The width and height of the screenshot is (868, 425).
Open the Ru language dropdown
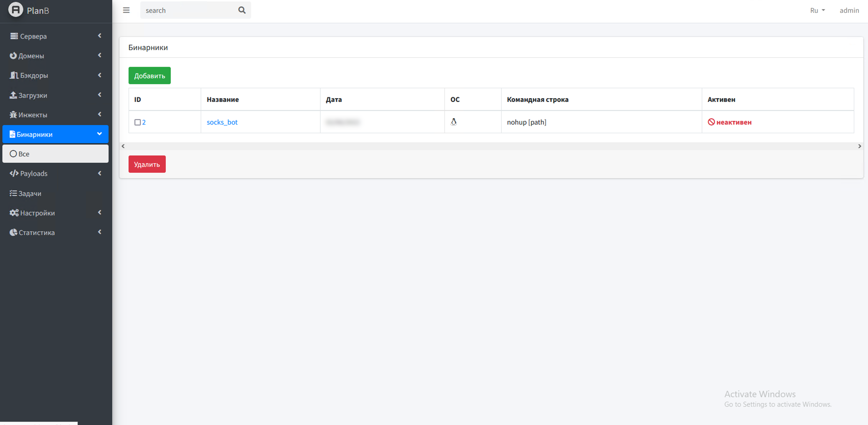tap(817, 10)
